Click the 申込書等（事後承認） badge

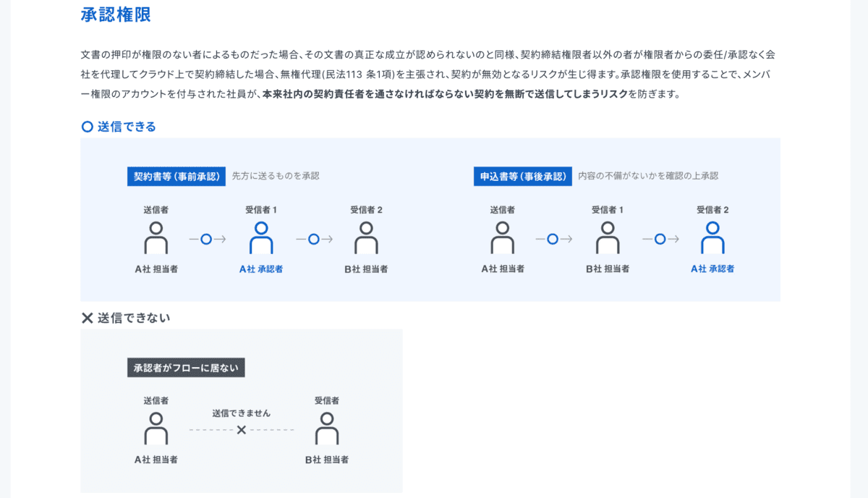click(523, 176)
